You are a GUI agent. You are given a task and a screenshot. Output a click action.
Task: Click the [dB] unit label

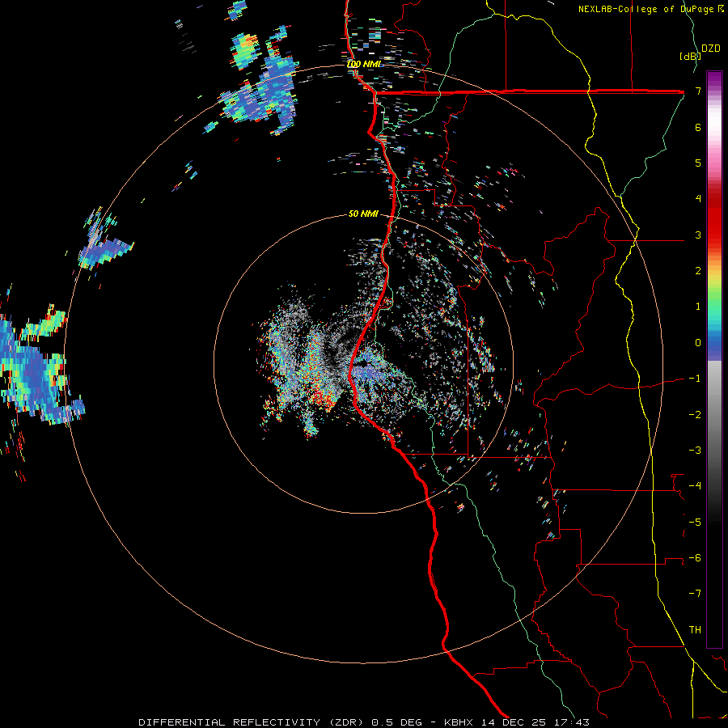690,56
